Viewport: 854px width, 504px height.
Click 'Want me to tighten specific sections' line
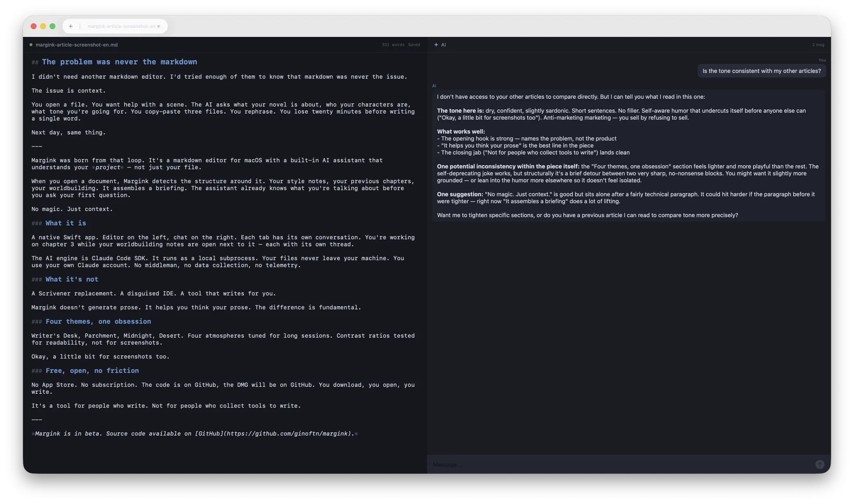(587, 215)
